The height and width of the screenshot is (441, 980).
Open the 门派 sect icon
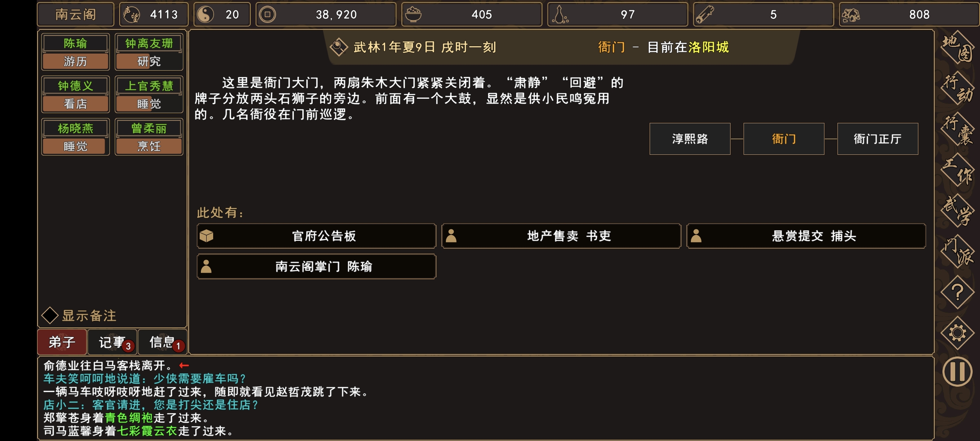pos(957,252)
